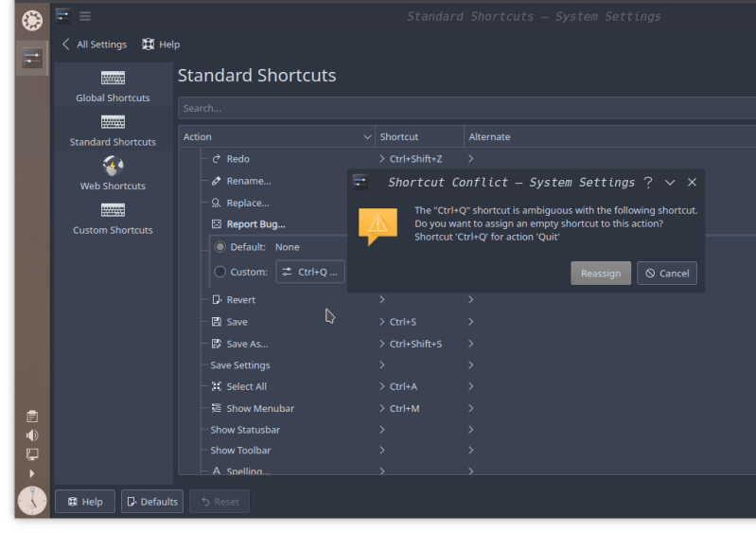Image resolution: width=756 pixels, height=533 pixels.
Task: Select the Default: None radio button
Action: coord(220,247)
